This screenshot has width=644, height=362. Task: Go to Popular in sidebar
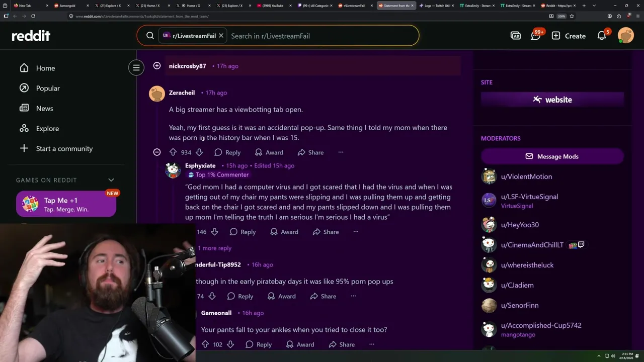tap(48, 88)
